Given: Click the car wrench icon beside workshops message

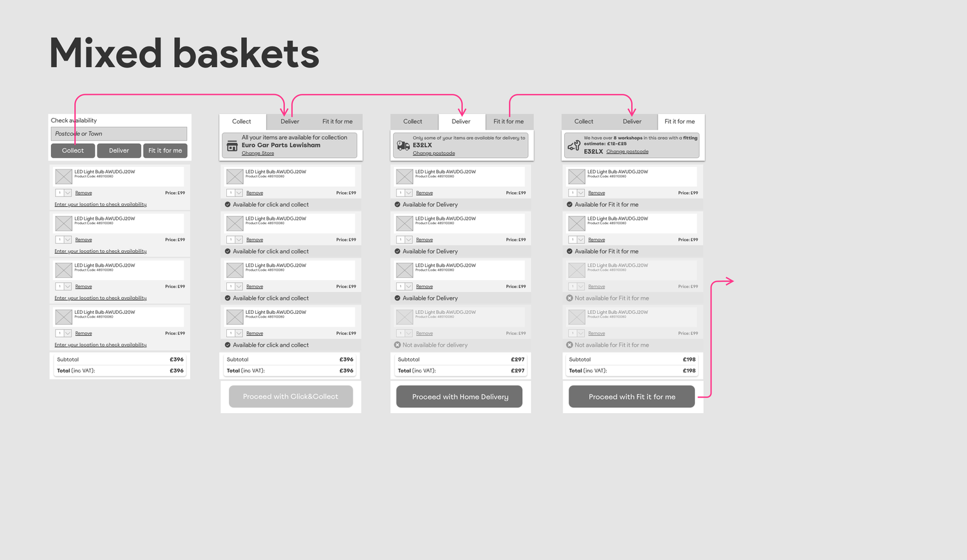Looking at the screenshot, I should 574,146.
